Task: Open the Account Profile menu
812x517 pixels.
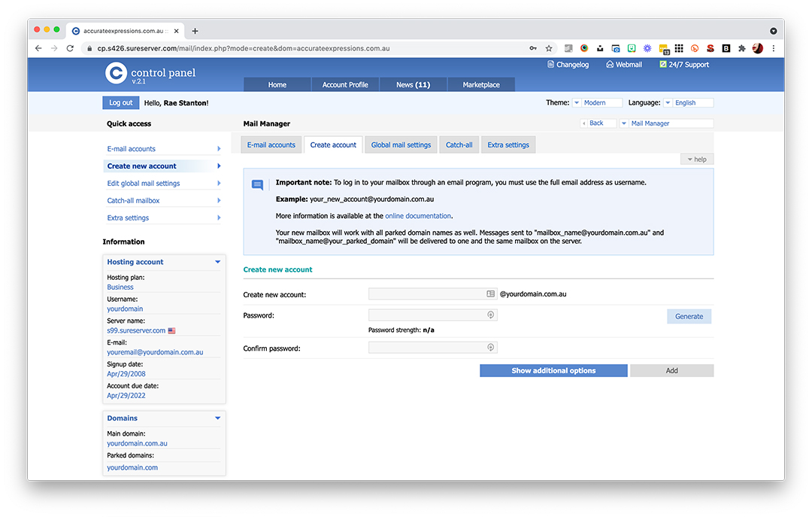Action: (x=345, y=84)
